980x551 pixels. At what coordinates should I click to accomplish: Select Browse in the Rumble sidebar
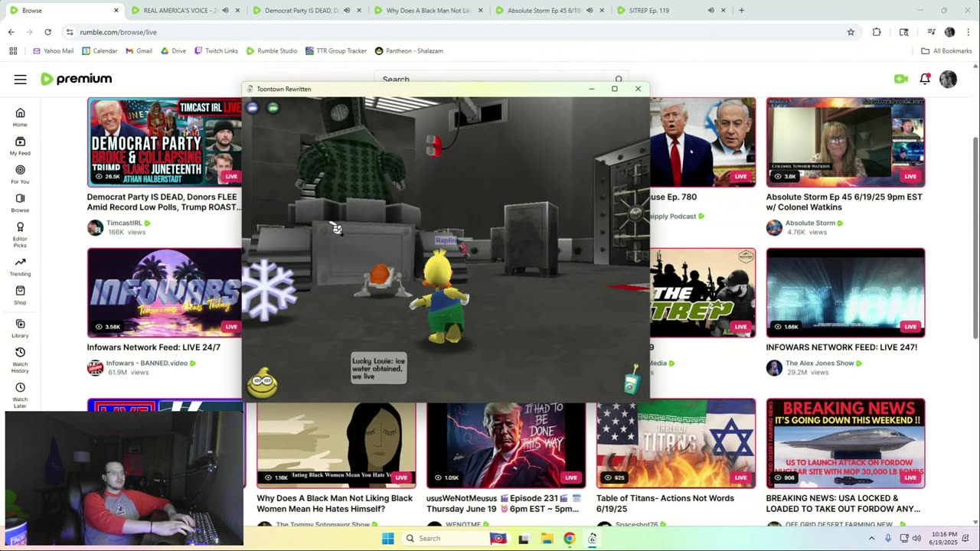click(20, 203)
